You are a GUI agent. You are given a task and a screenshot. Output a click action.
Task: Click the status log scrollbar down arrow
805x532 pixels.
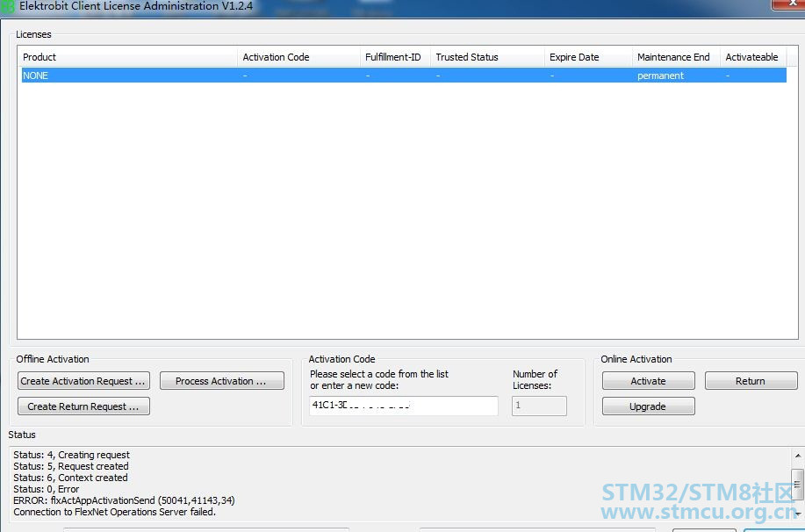click(798, 514)
